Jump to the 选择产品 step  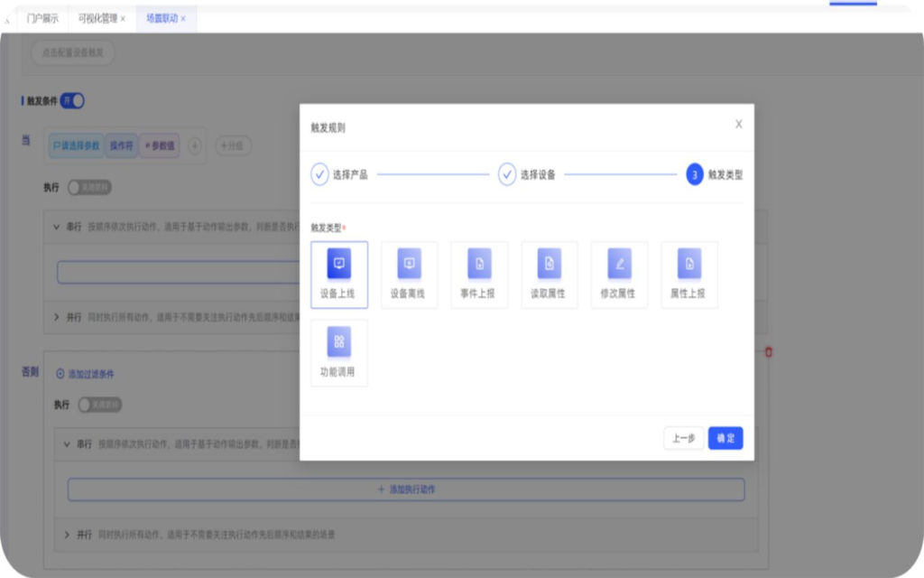339,174
